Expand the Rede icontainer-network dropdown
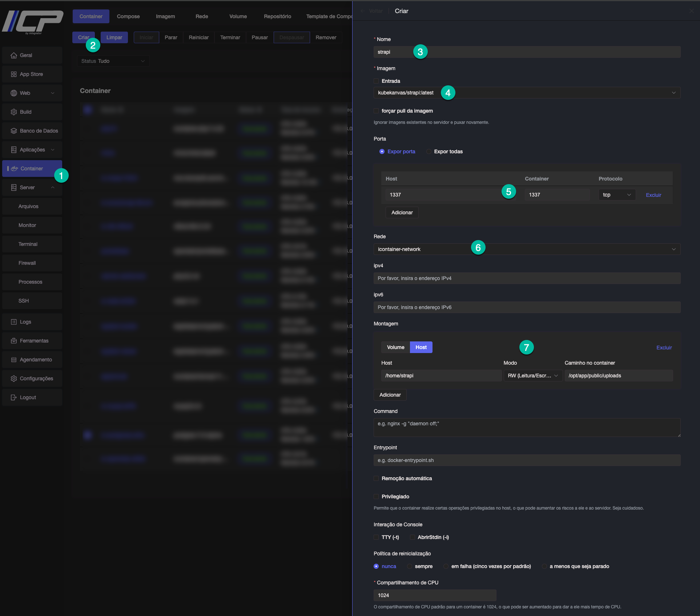 pyautogui.click(x=527, y=249)
